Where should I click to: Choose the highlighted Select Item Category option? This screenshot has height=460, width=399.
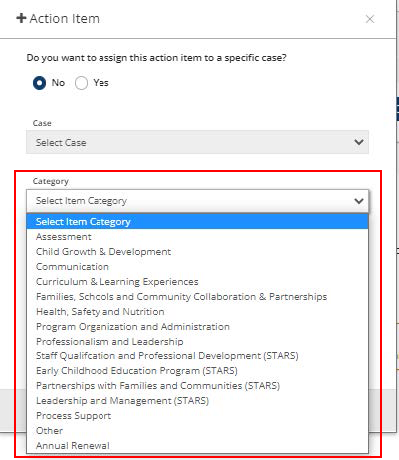click(x=197, y=222)
